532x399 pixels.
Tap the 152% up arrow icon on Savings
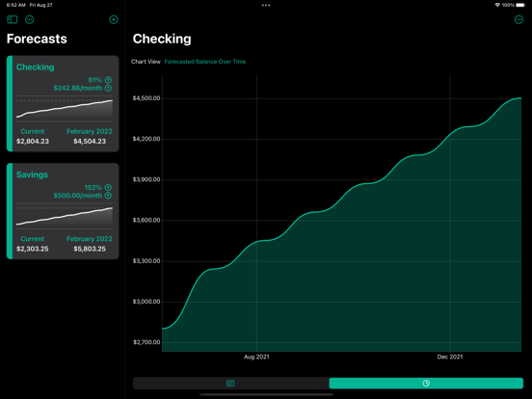(x=108, y=187)
